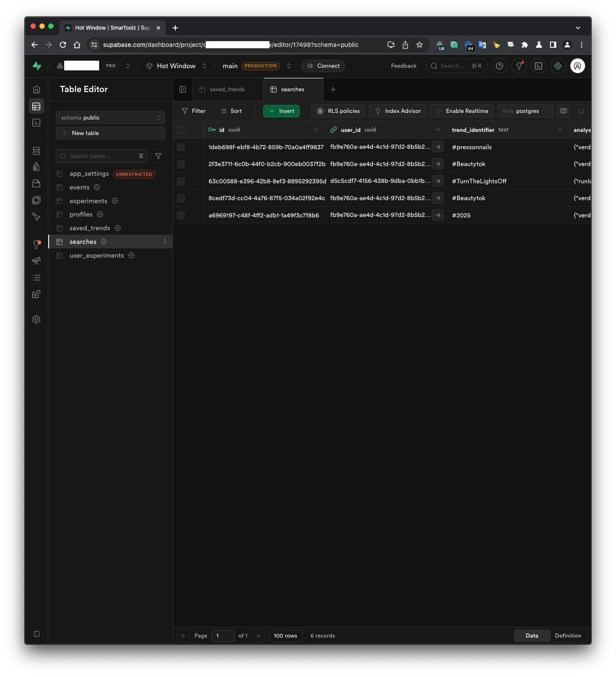616x677 pixels.
Task: Select the #TurnTheLightsOff row checkbox
Action: tap(181, 181)
